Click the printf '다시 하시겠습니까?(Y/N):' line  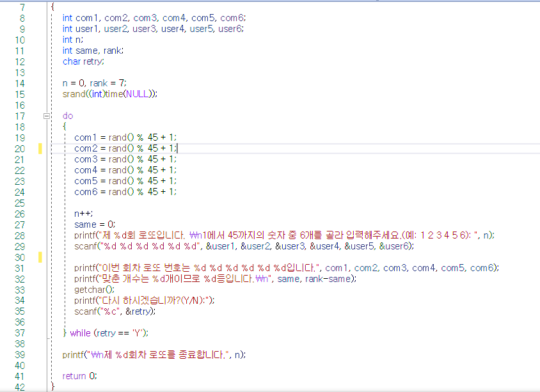tap(145, 301)
